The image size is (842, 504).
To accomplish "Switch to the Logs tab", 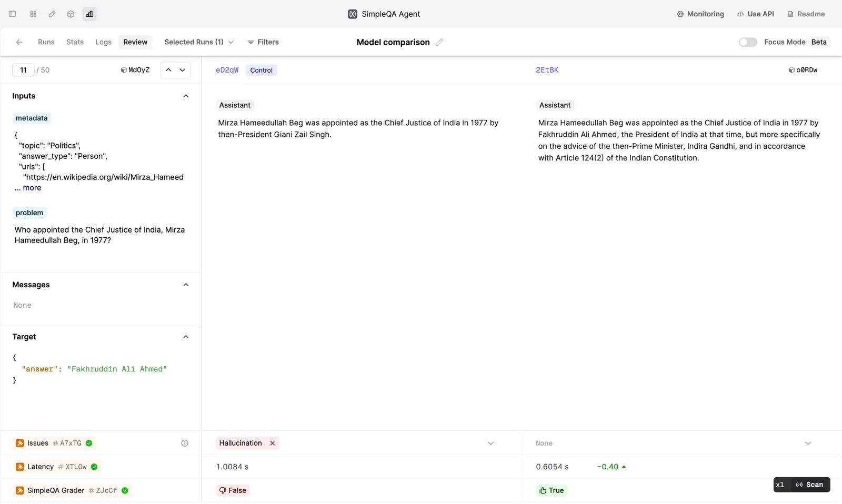I will [x=103, y=42].
